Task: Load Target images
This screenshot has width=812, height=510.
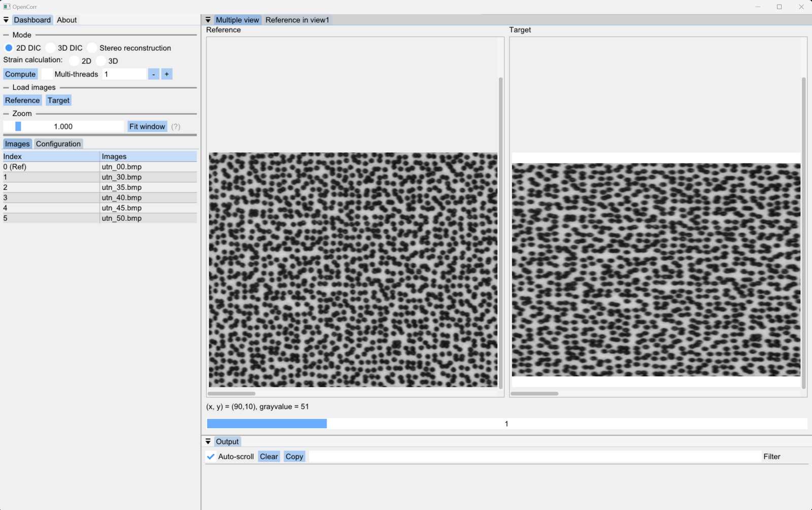Action: [58, 100]
